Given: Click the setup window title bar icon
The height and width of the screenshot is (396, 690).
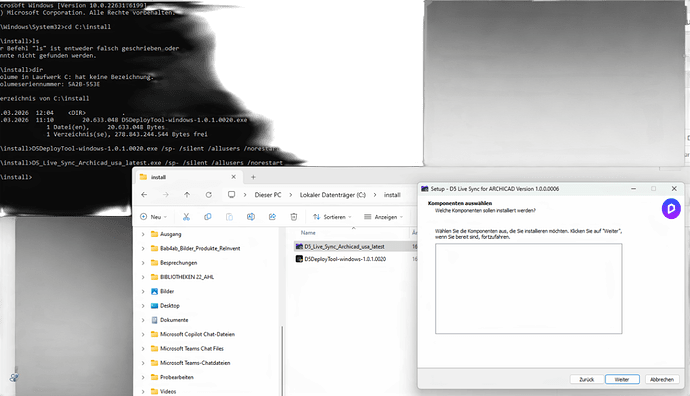Looking at the screenshot, I should point(425,188).
